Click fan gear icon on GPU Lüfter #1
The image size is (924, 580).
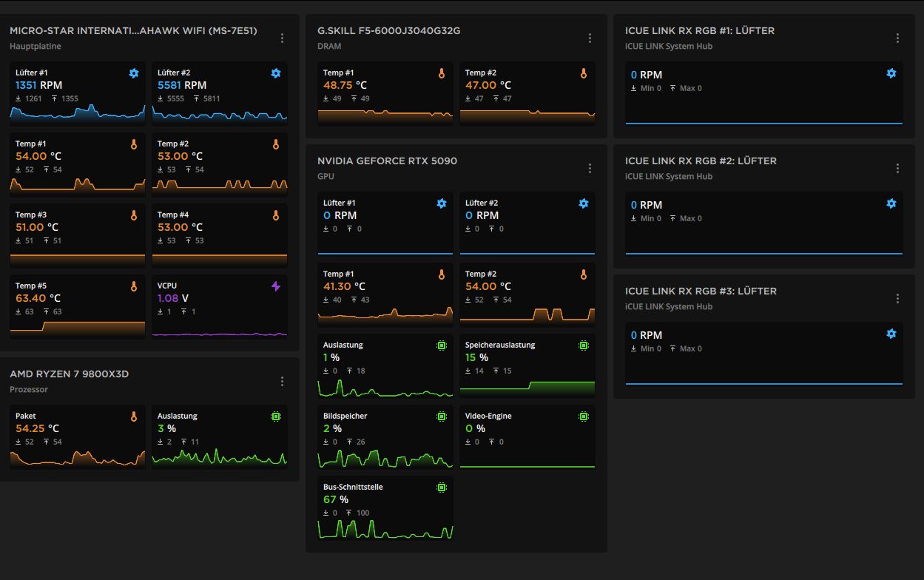[x=442, y=203]
